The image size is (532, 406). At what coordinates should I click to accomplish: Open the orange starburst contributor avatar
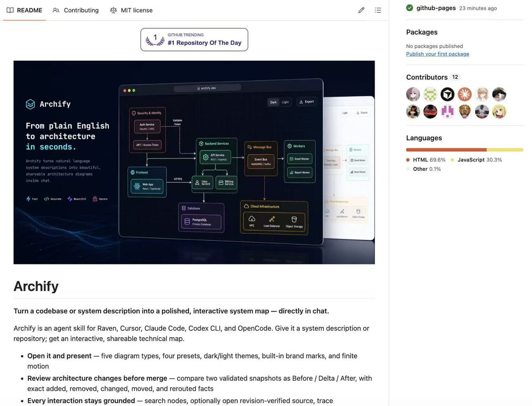coord(465,94)
